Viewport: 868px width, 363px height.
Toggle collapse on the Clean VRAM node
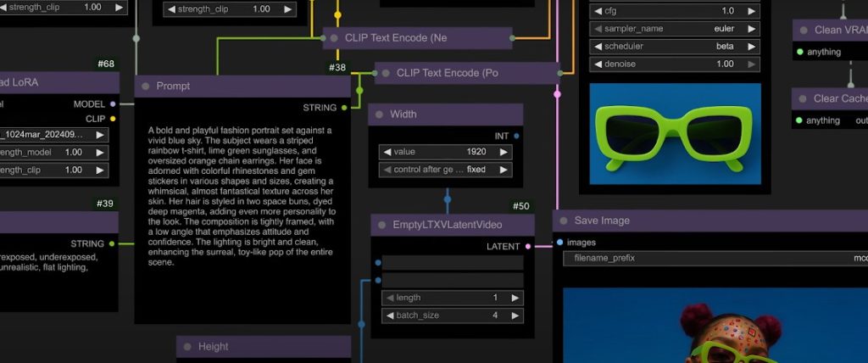pyautogui.click(x=804, y=30)
